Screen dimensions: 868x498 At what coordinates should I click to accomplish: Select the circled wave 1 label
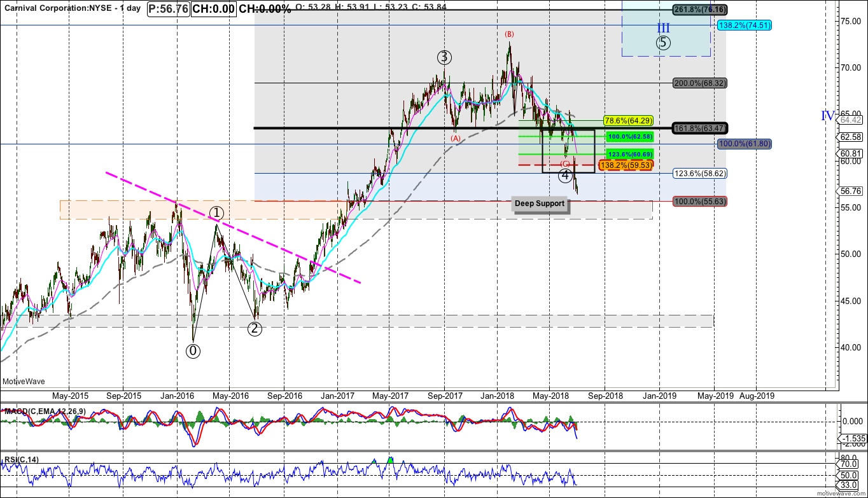[x=216, y=212]
